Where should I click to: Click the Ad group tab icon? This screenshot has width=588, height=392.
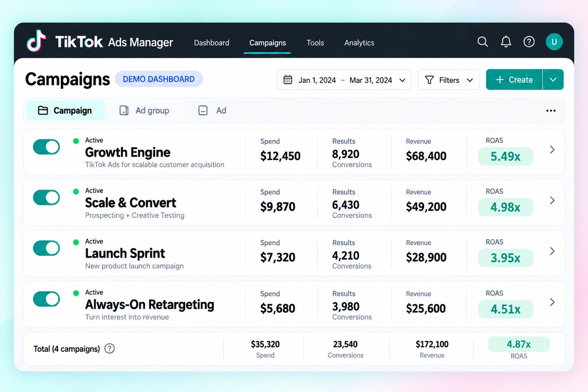(x=124, y=110)
